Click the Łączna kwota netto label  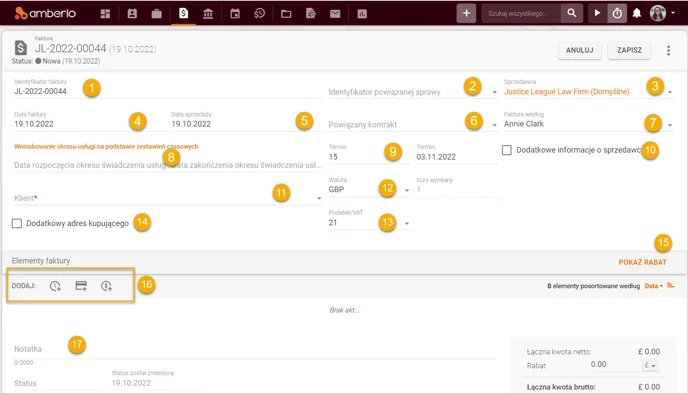[x=559, y=352]
